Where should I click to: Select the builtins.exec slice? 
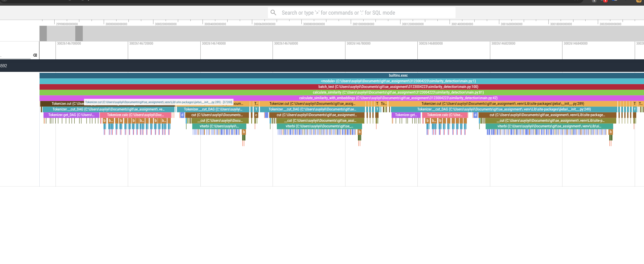coord(398,75)
